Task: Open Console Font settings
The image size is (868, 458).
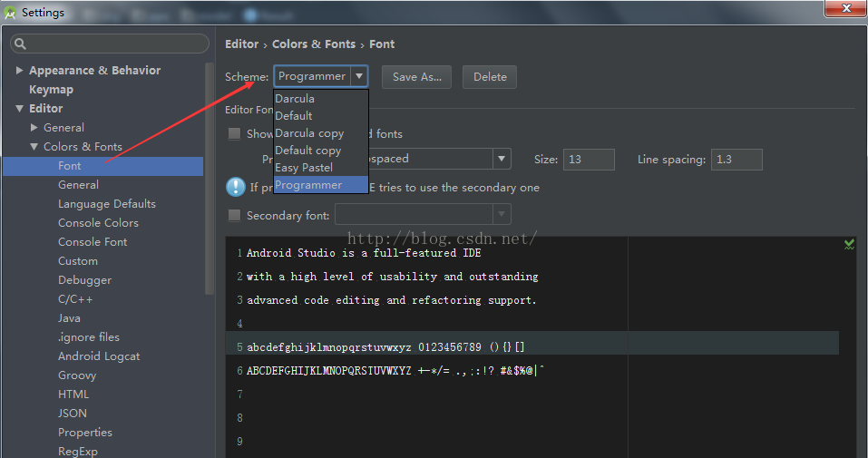Action: click(x=93, y=242)
